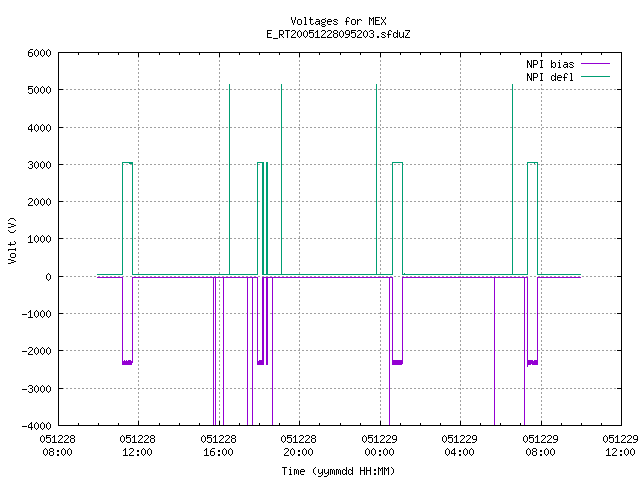
Task: Click x-axis tick label 051228 20:00
Action: [298, 446]
